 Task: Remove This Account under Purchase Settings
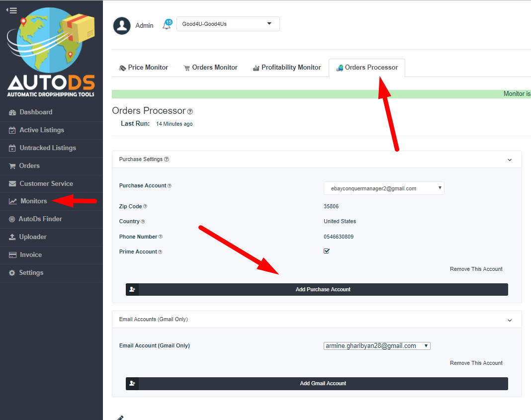pyautogui.click(x=476, y=269)
